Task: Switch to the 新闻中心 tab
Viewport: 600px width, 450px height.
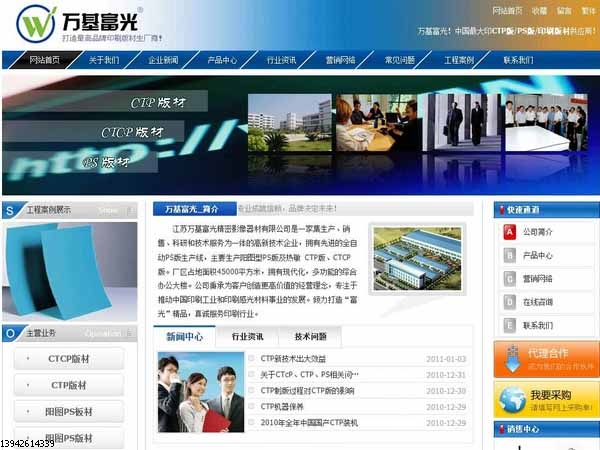Action: click(x=184, y=336)
